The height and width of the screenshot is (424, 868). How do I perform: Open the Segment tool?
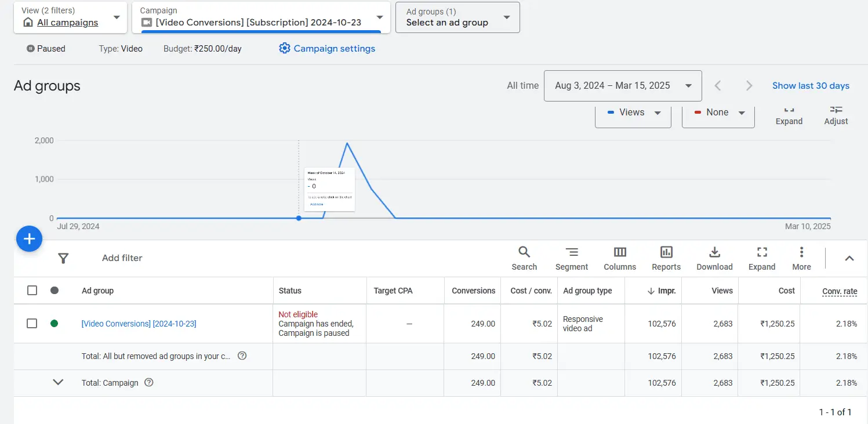coord(571,258)
